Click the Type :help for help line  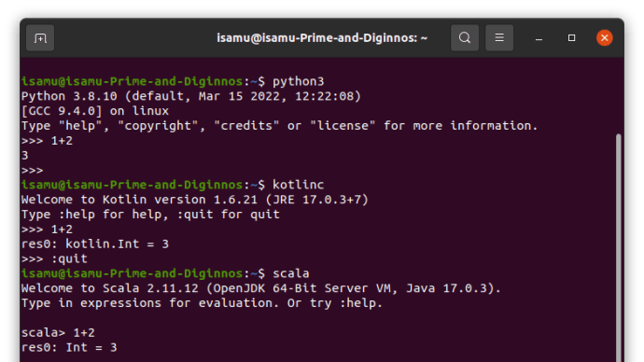pos(150,215)
